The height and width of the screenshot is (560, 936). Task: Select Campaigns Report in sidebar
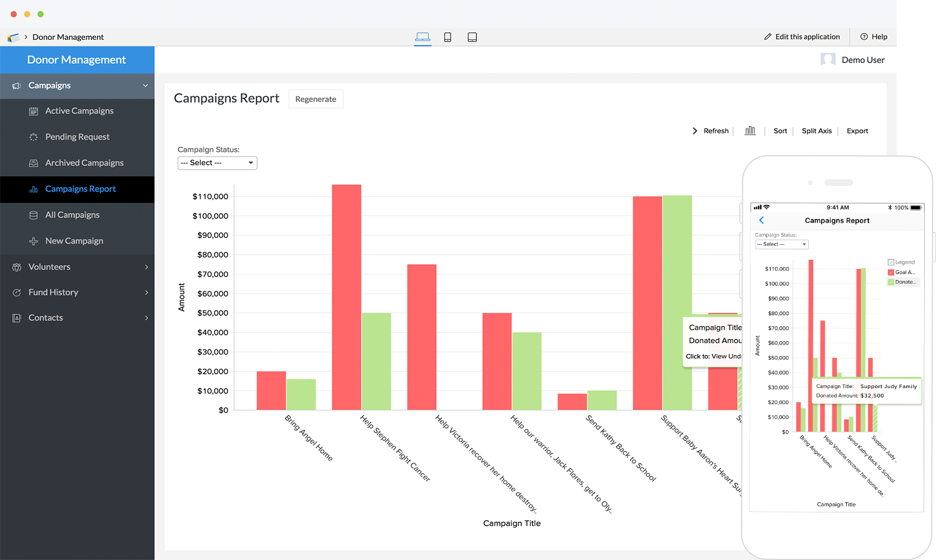[77, 189]
